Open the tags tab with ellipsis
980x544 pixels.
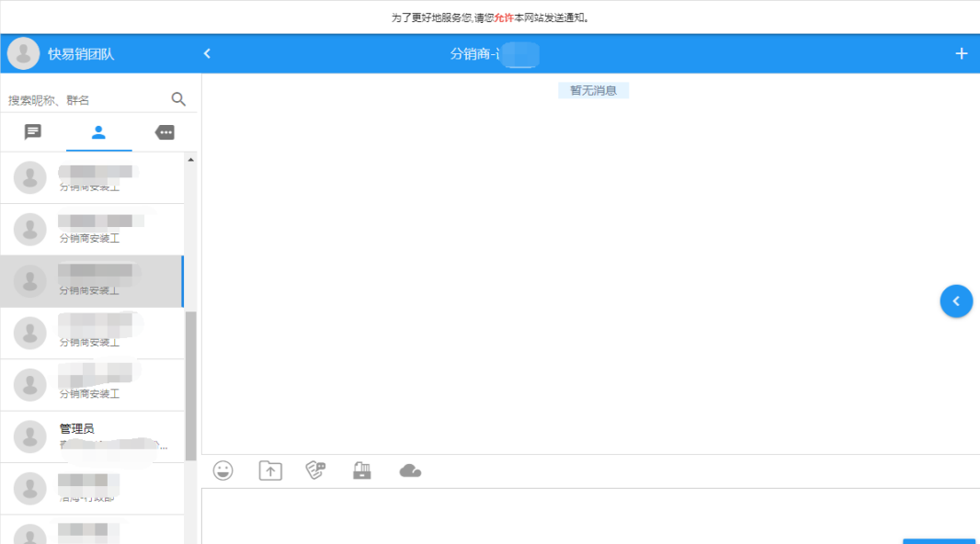click(165, 132)
